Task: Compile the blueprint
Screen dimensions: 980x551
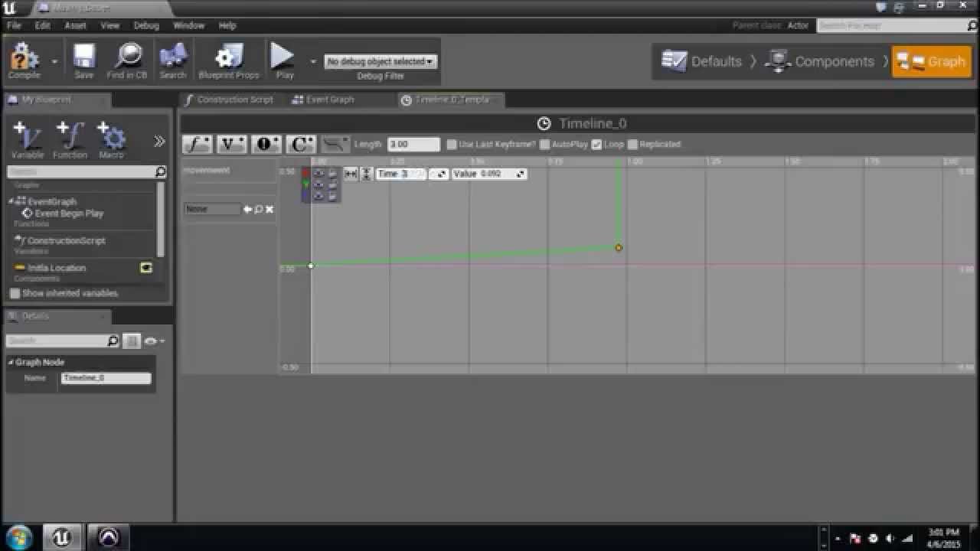Action: [x=24, y=60]
